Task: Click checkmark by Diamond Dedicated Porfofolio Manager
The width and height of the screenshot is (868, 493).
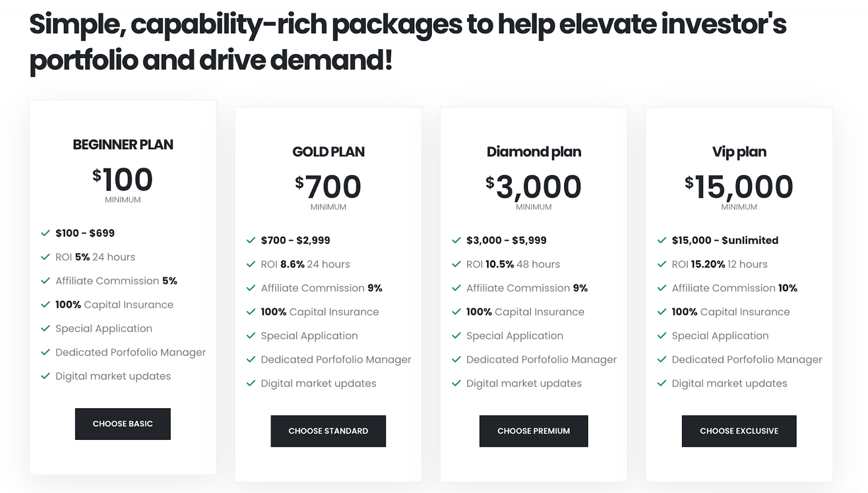Action: click(x=456, y=359)
